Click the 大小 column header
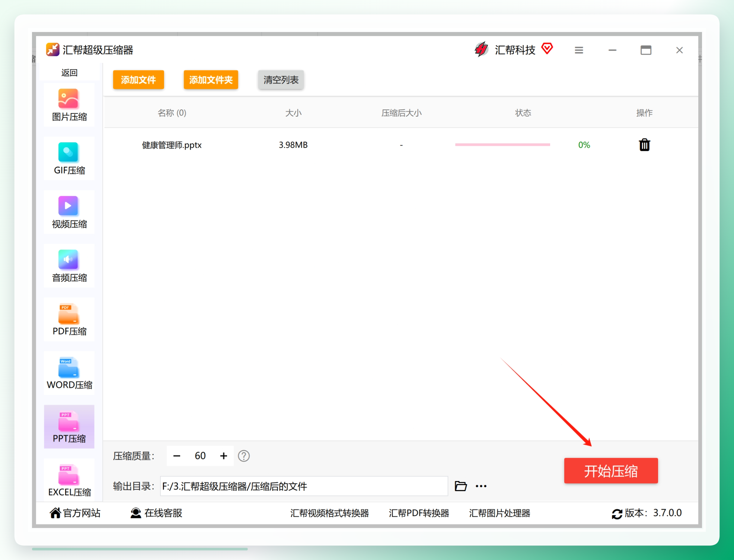 [293, 113]
